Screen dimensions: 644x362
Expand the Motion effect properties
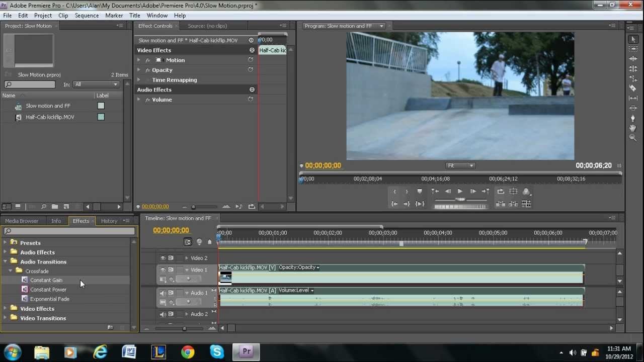[x=139, y=60]
